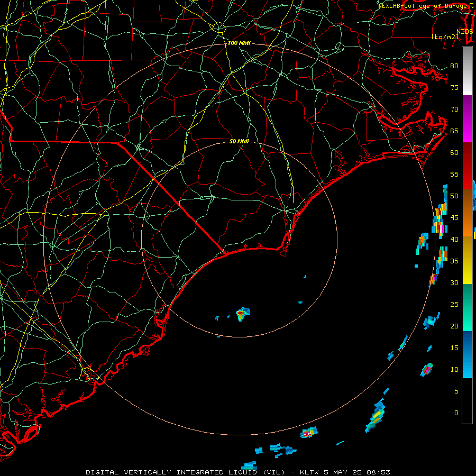Pick the purple-magenta segment of the color bar

(467, 118)
